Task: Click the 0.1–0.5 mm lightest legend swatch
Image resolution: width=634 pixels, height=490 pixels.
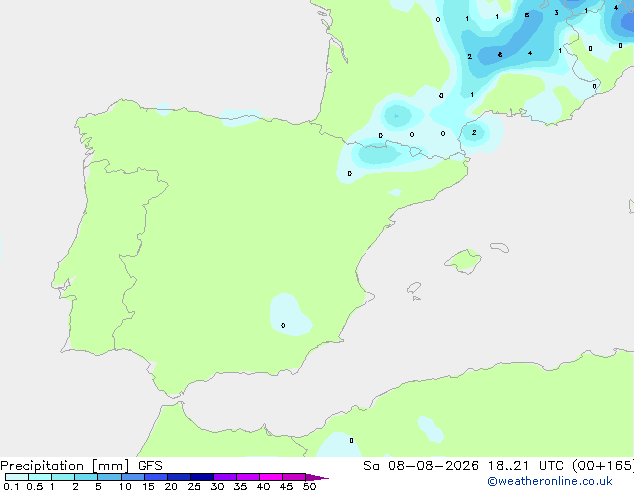Action: coord(17,477)
